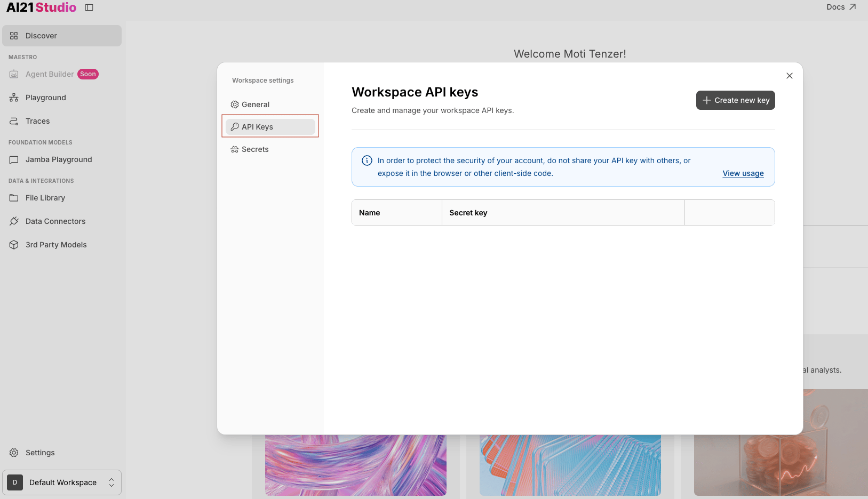The height and width of the screenshot is (499, 868).
Task: Open File Library from the sidebar
Action: (x=62, y=198)
